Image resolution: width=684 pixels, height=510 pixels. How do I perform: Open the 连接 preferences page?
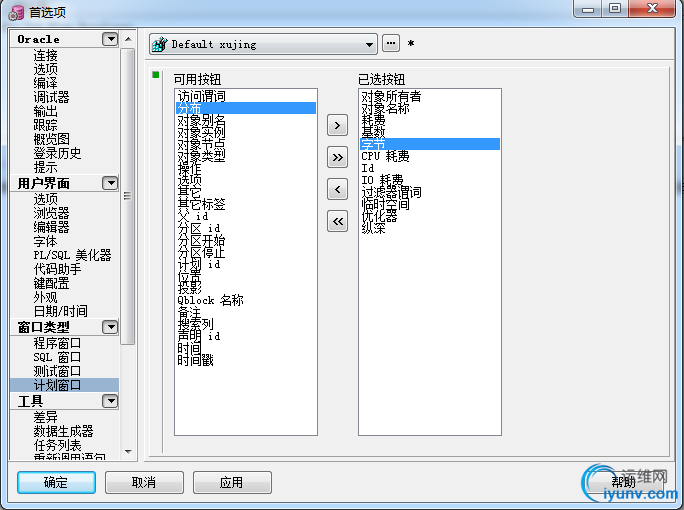[x=45, y=55]
